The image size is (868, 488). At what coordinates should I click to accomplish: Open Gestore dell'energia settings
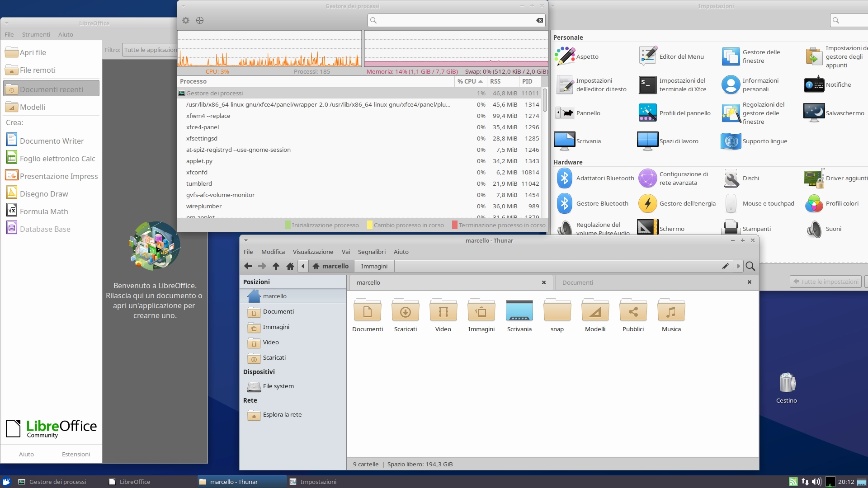[x=687, y=203]
